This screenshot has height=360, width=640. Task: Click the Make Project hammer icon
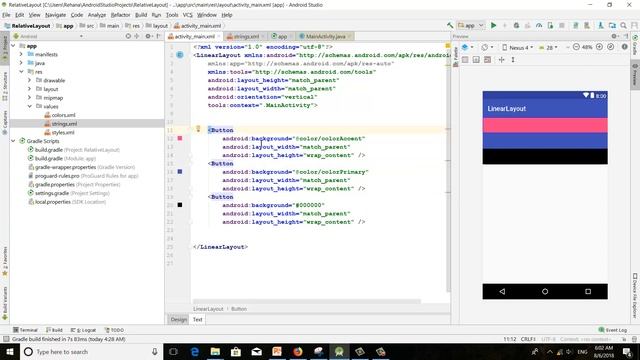coord(450,25)
